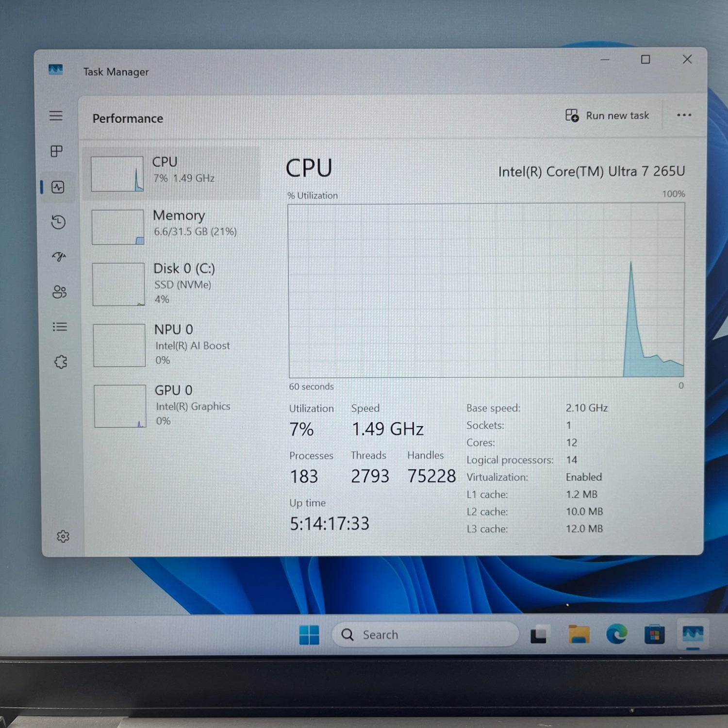Viewport: 728px width, 728px height.
Task: Click the L2 cache 10.0 MB value
Action: tap(584, 512)
